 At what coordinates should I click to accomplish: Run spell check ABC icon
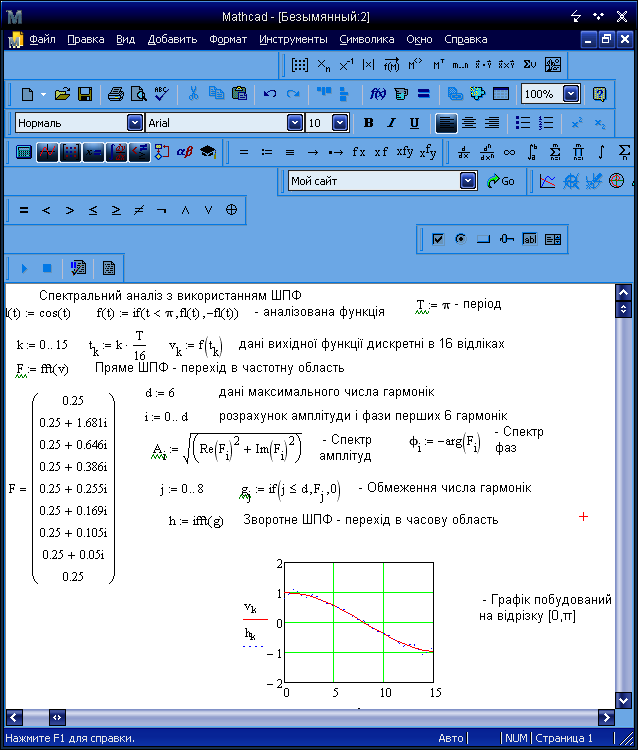pyautogui.click(x=162, y=94)
